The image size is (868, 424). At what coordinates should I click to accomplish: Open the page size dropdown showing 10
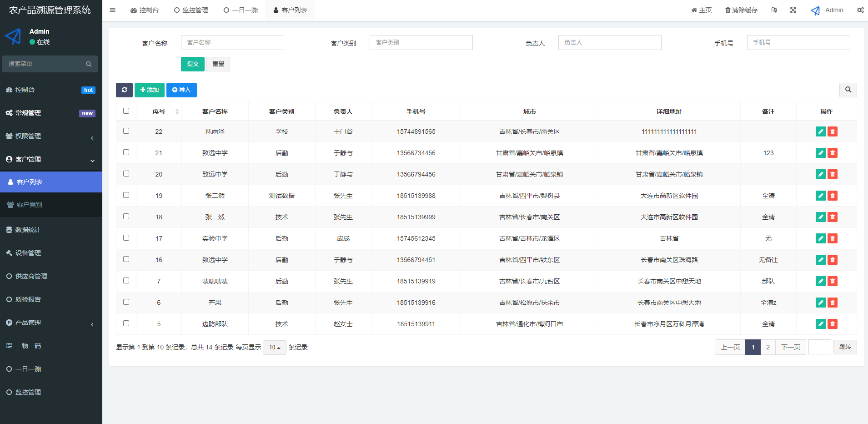(274, 348)
